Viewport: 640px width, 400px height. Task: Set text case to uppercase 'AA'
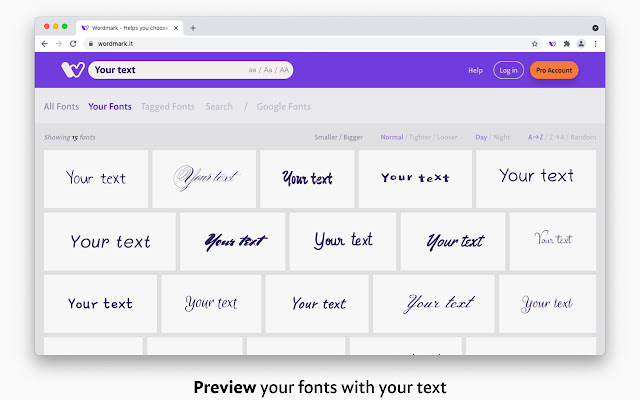pyautogui.click(x=284, y=70)
